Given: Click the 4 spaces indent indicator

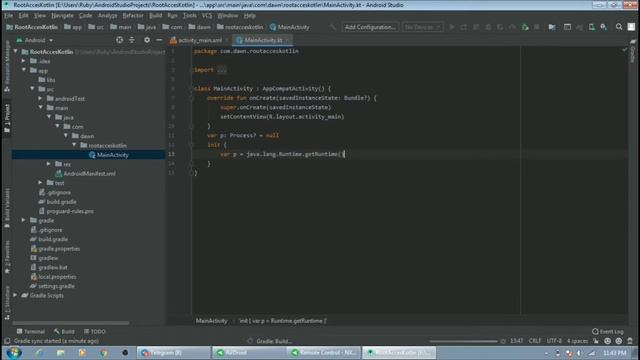Looking at the screenshot, I should tap(577, 341).
